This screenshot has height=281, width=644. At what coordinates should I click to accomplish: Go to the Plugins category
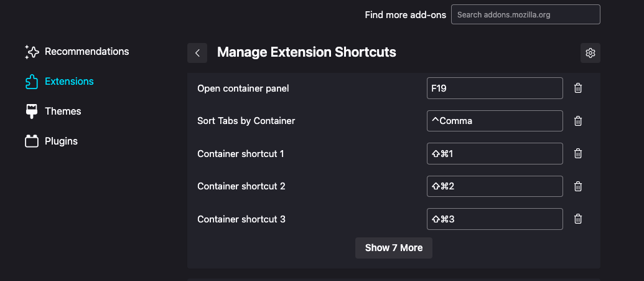pyautogui.click(x=61, y=141)
